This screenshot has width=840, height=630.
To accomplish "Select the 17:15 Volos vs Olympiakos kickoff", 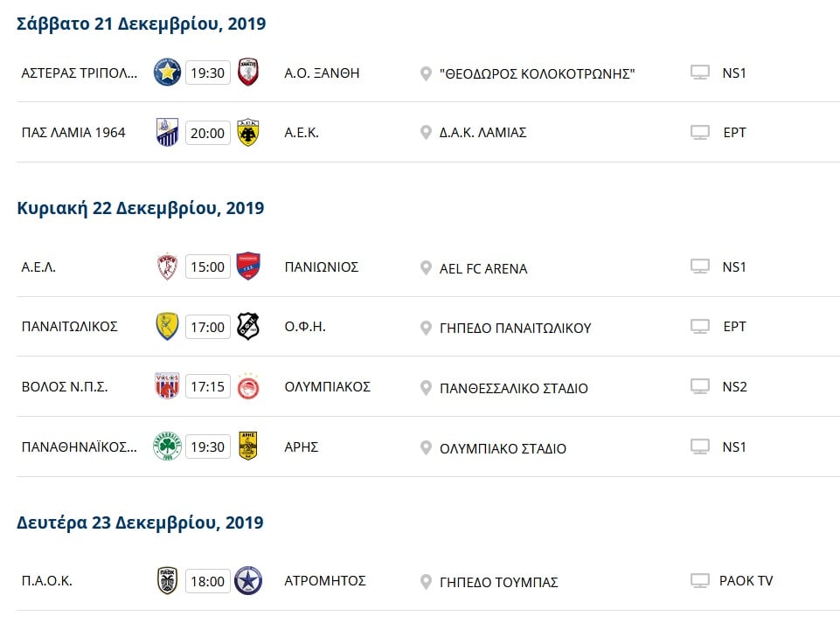I will 207,386.
